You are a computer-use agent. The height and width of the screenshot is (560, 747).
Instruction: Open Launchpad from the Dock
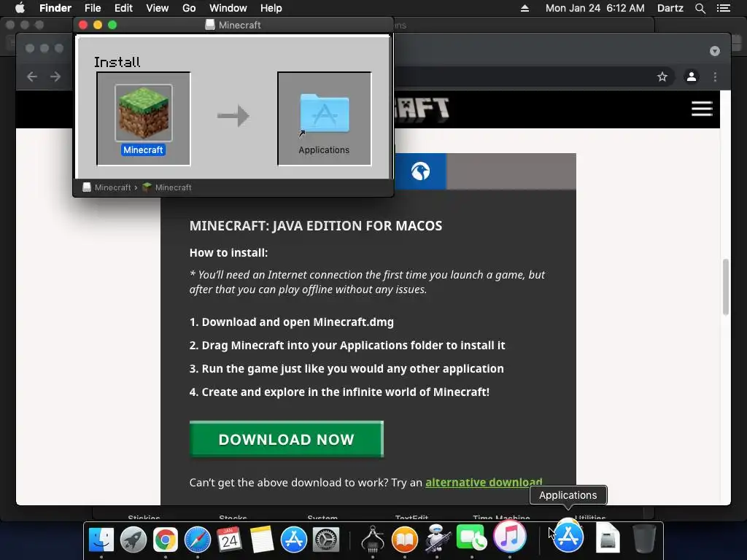[x=133, y=540]
